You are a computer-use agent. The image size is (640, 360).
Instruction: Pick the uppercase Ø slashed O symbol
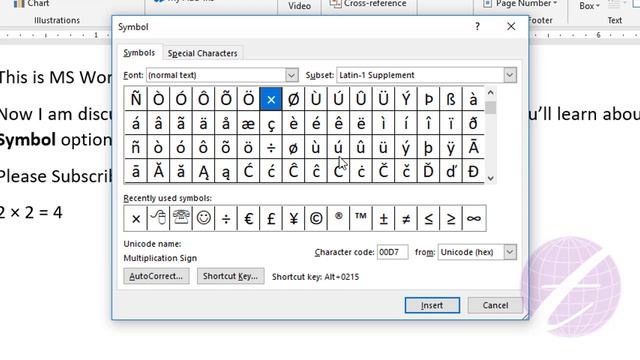click(293, 99)
